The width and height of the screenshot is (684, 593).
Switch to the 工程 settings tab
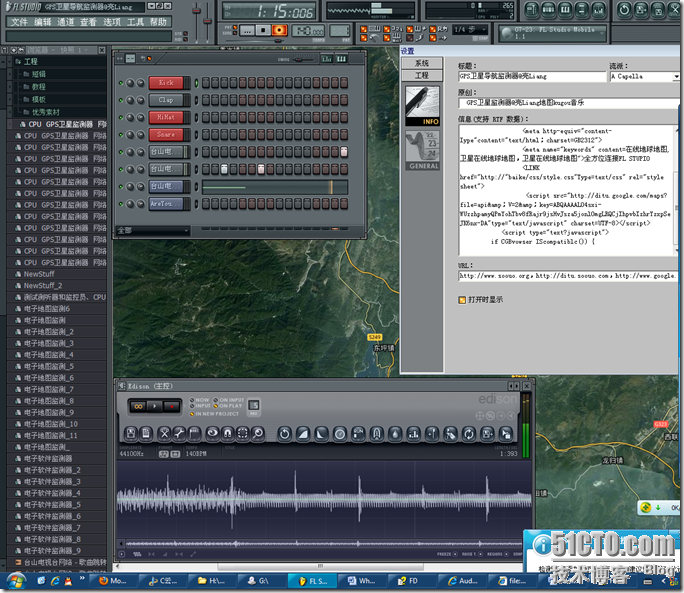[422, 75]
